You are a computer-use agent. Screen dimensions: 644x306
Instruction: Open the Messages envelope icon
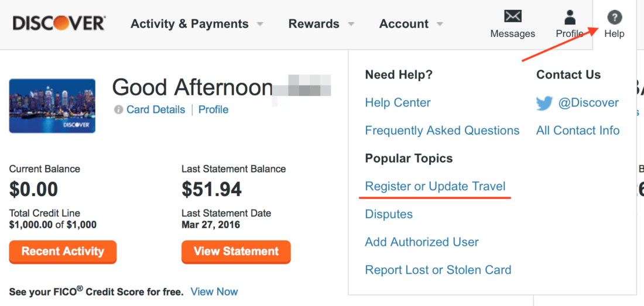513,16
